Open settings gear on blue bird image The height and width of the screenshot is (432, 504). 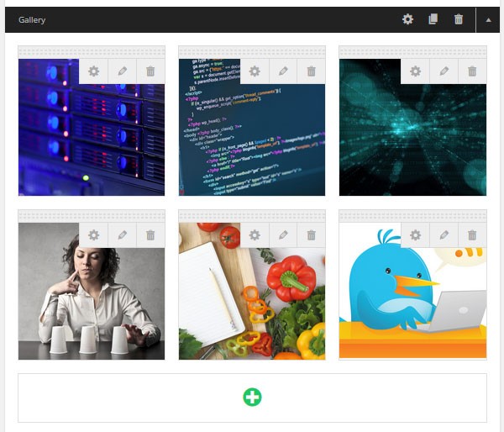[x=415, y=235]
